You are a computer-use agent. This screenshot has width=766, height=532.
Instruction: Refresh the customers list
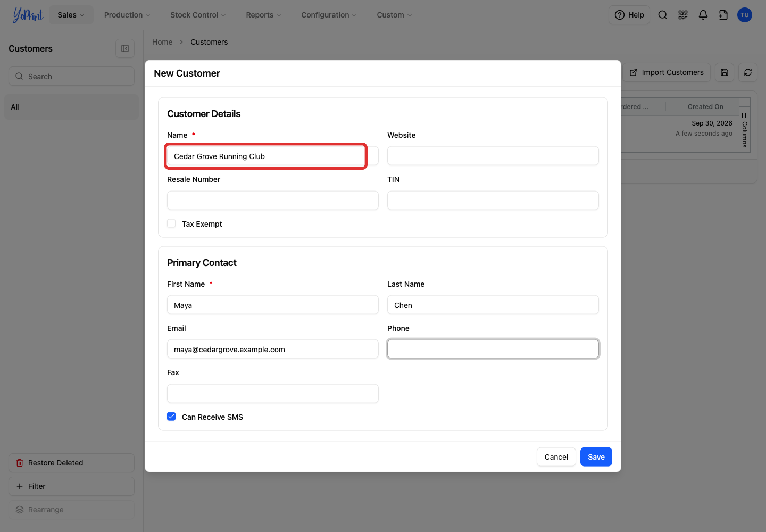click(x=748, y=72)
